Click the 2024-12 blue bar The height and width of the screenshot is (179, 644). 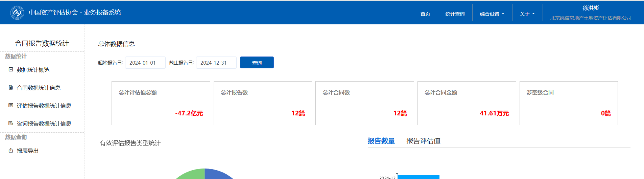click(419, 177)
